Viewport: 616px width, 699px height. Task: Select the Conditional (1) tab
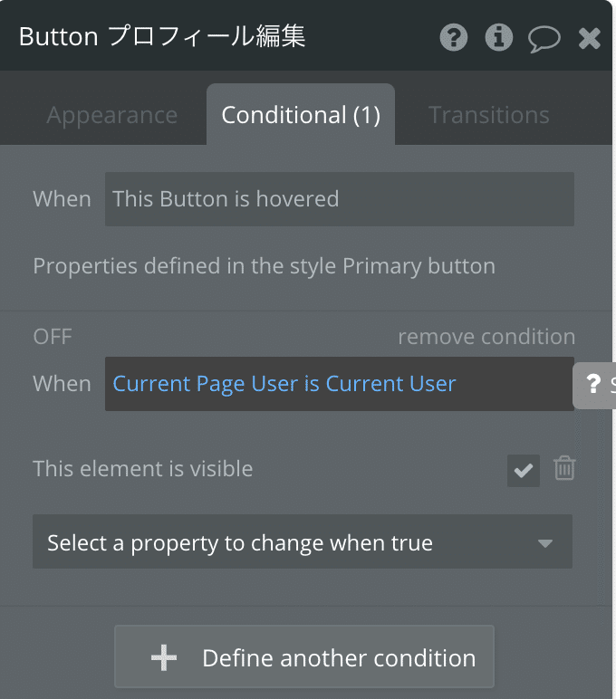pyautogui.click(x=301, y=115)
